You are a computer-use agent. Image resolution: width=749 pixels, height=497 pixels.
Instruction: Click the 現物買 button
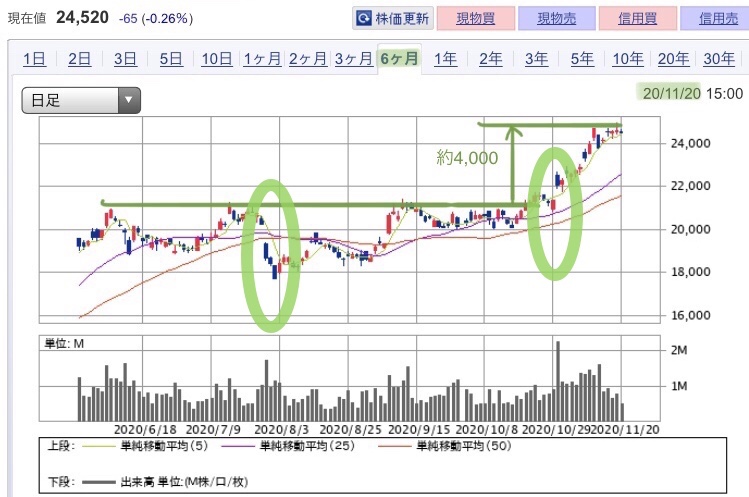click(476, 19)
